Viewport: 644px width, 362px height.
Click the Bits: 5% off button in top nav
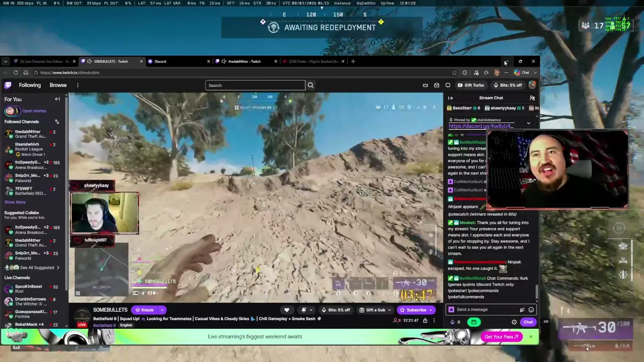[508, 85]
